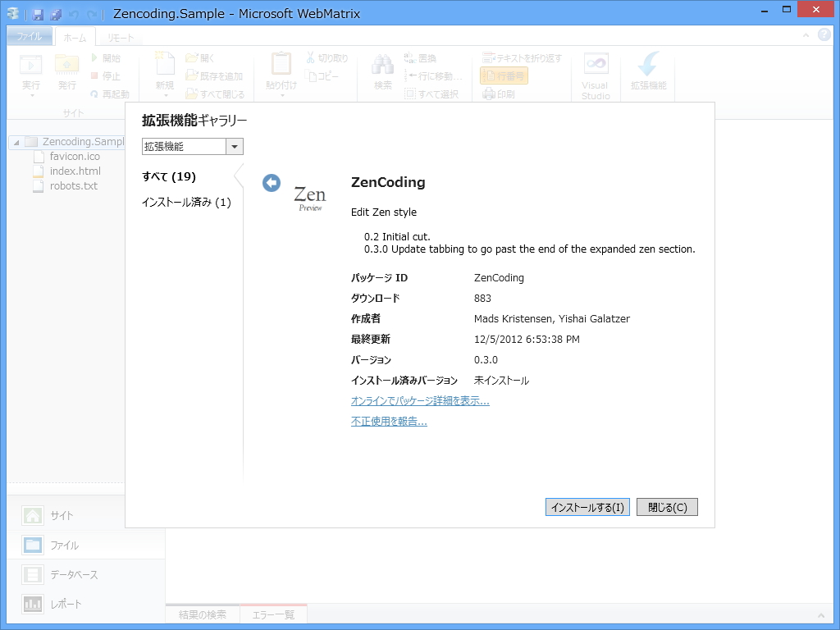Viewport: 840px width, 630px height.
Task: Click the blue back arrow beside ZenCoding
Action: (271, 183)
